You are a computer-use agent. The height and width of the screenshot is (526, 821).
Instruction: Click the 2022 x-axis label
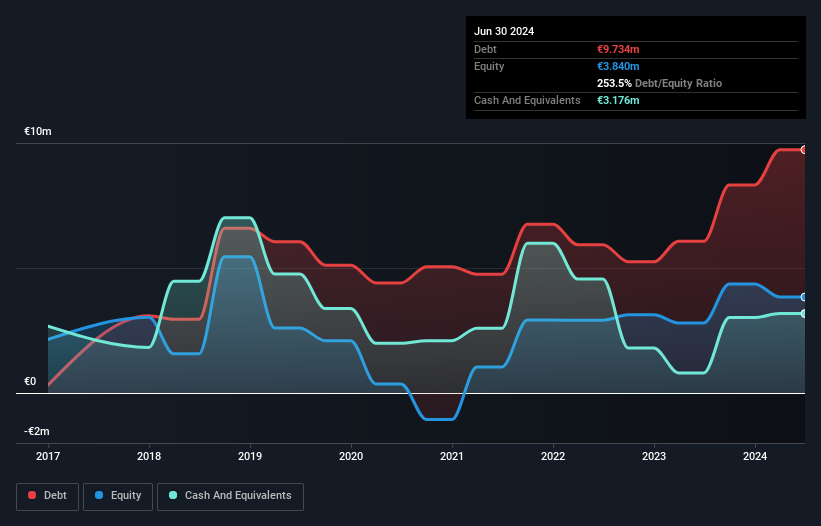coord(553,456)
